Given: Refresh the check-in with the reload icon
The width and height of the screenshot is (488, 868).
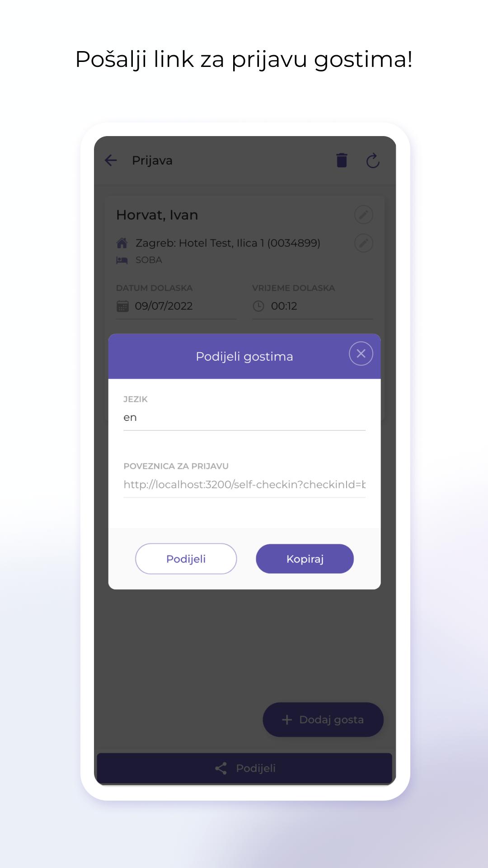Looking at the screenshot, I should (373, 160).
